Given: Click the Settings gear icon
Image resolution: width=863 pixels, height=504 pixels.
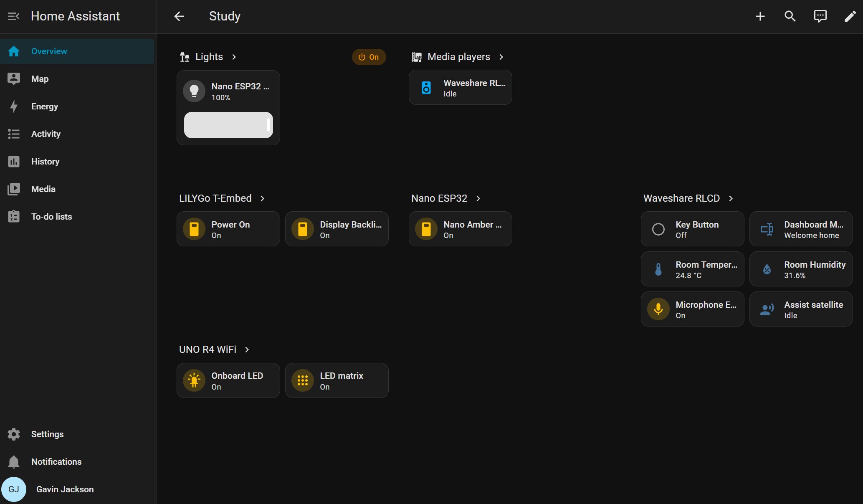Looking at the screenshot, I should tap(14, 434).
